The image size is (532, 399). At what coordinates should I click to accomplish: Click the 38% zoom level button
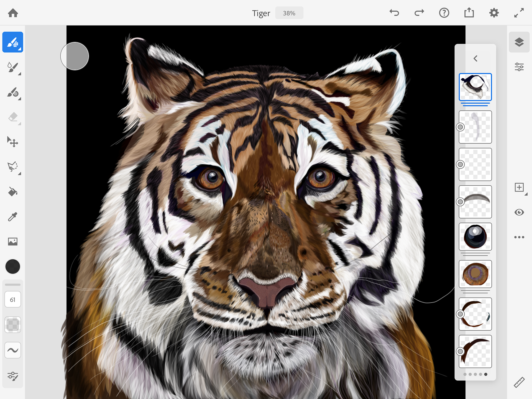289,13
